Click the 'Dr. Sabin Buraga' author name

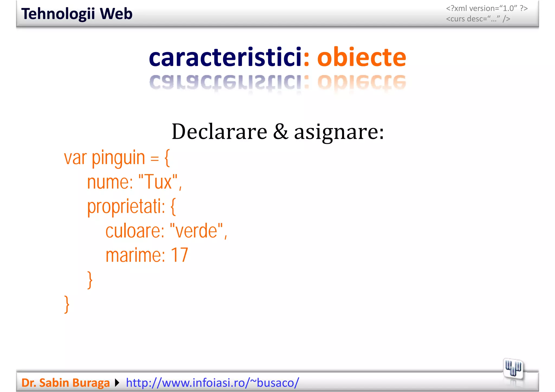(x=66, y=383)
